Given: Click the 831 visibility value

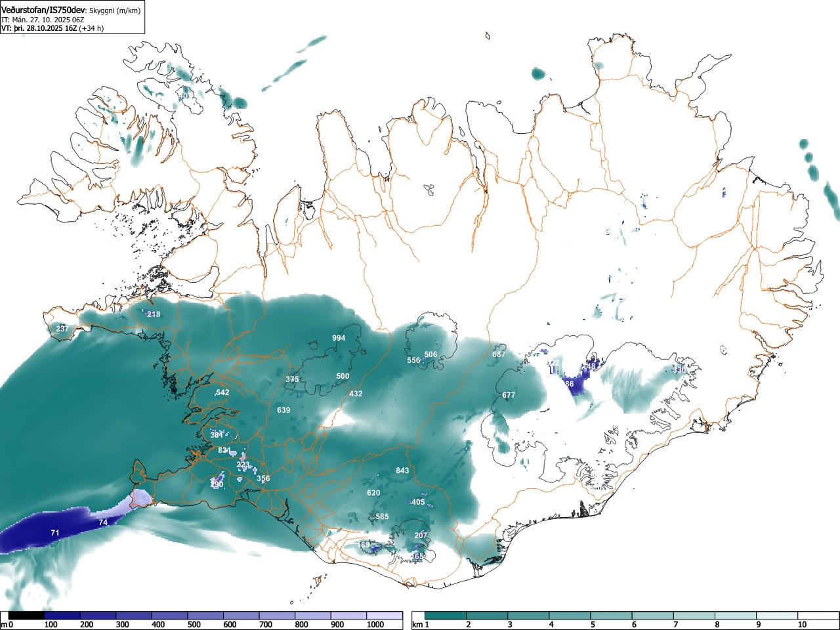Looking at the screenshot, I should pyautogui.click(x=224, y=450).
